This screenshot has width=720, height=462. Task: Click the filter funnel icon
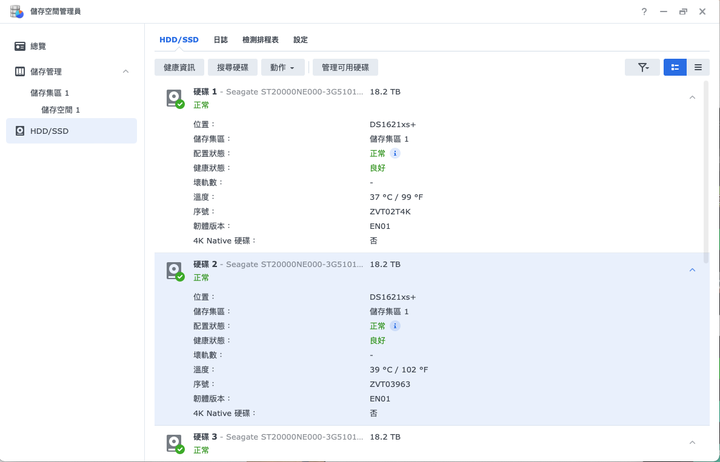click(642, 68)
